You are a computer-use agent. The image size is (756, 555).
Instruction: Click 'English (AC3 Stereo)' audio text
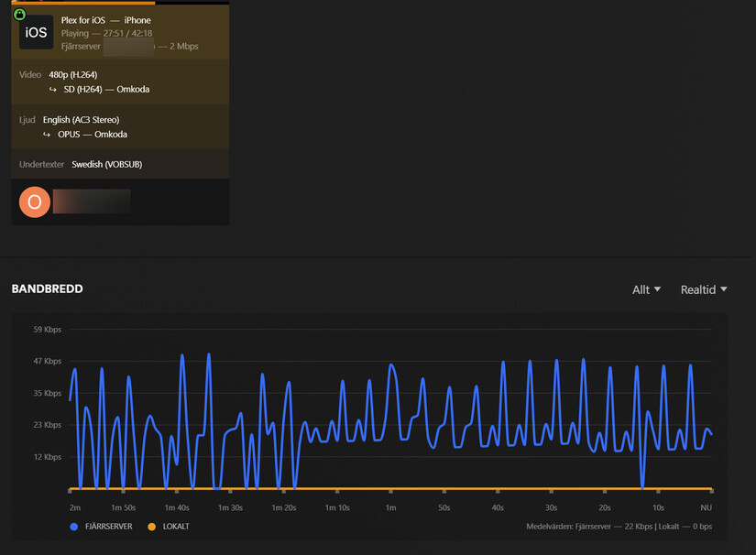pos(81,119)
